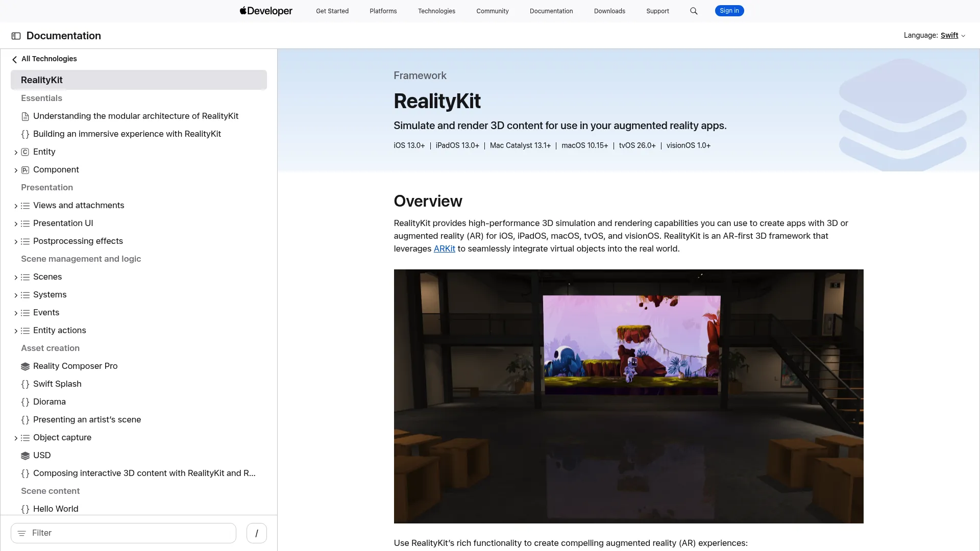Follow the ARKit link in overview

445,249
